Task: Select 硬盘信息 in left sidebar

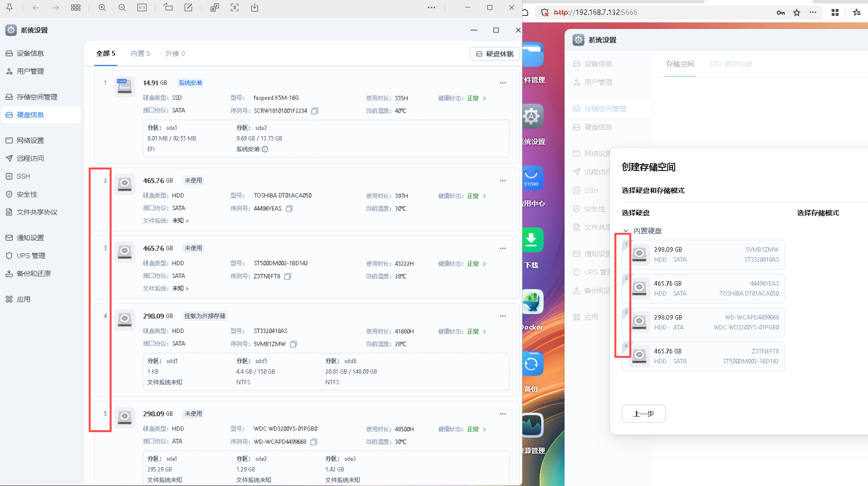Action: 41,115
